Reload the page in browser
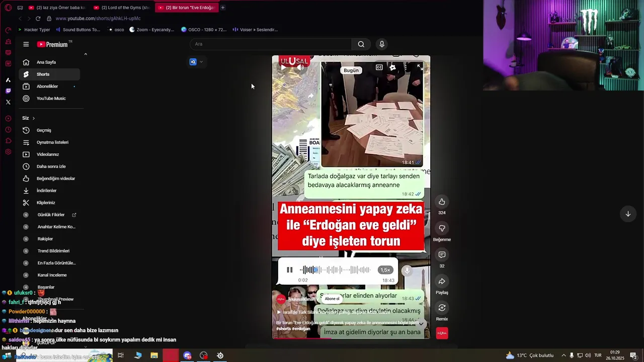Image resolution: width=644 pixels, height=362 pixels. (38, 19)
